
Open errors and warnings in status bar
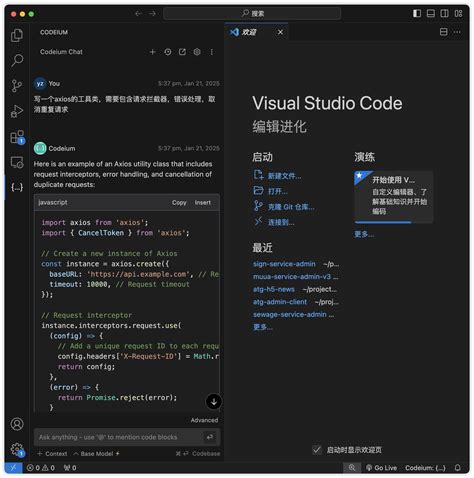pyautogui.click(x=41, y=468)
